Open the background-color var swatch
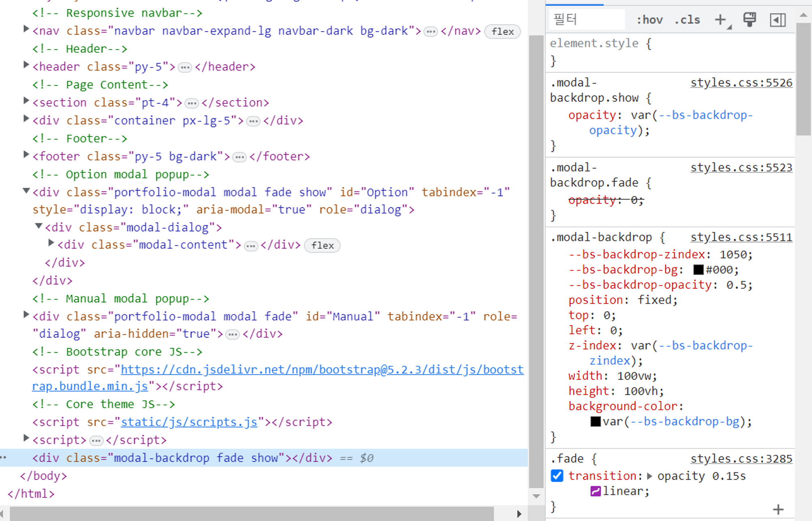This screenshot has width=812, height=521. [595, 422]
